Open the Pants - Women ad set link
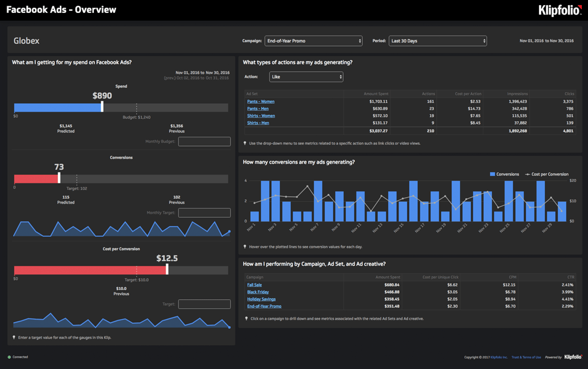This screenshot has height=369, width=588. point(261,101)
